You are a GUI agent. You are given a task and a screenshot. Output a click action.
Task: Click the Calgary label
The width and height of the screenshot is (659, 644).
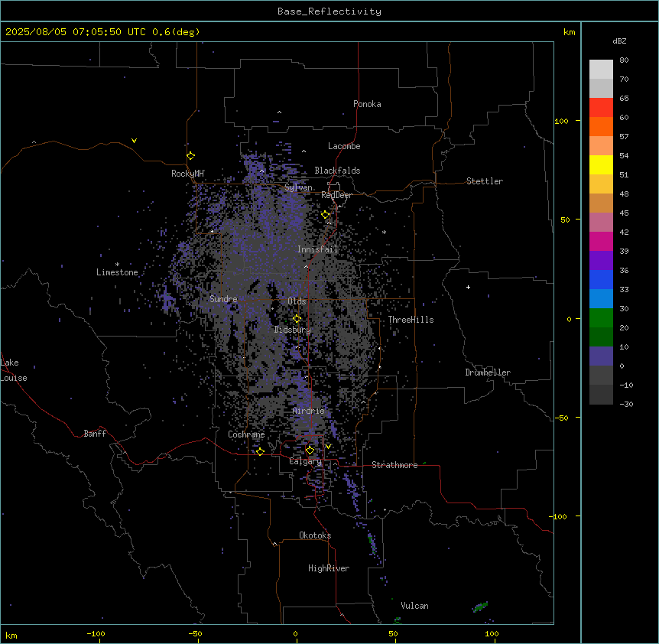(305, 461)
